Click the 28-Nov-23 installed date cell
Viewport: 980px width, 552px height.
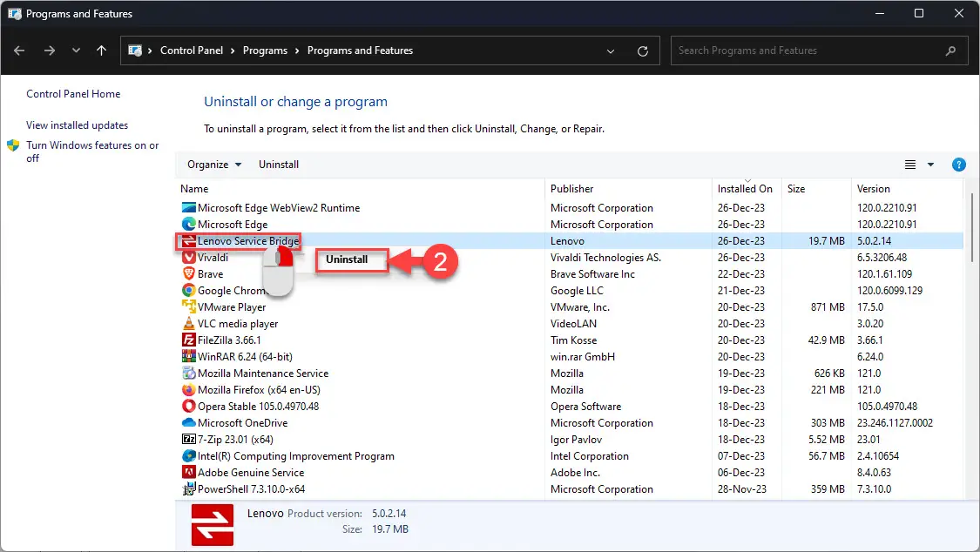[x=742, y=489]
